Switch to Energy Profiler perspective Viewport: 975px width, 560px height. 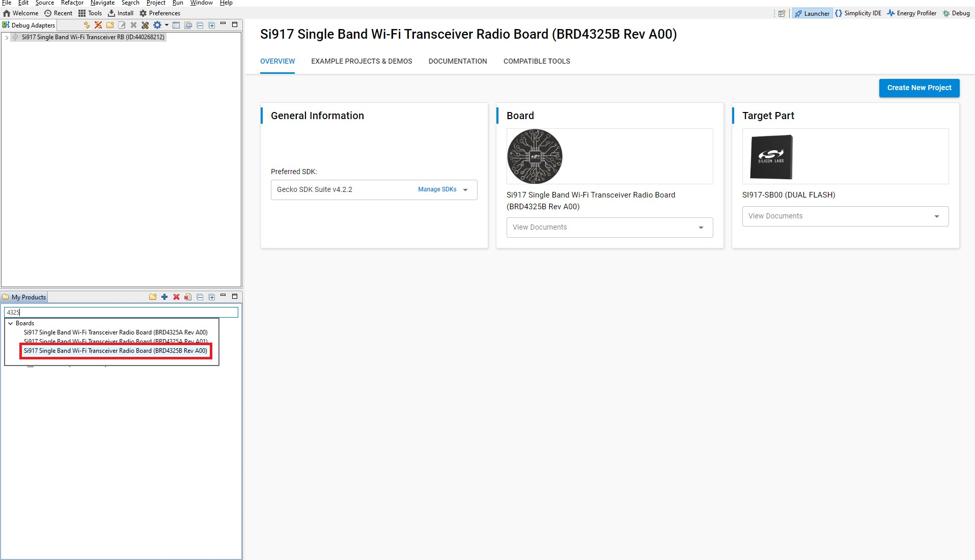[911, 13]
